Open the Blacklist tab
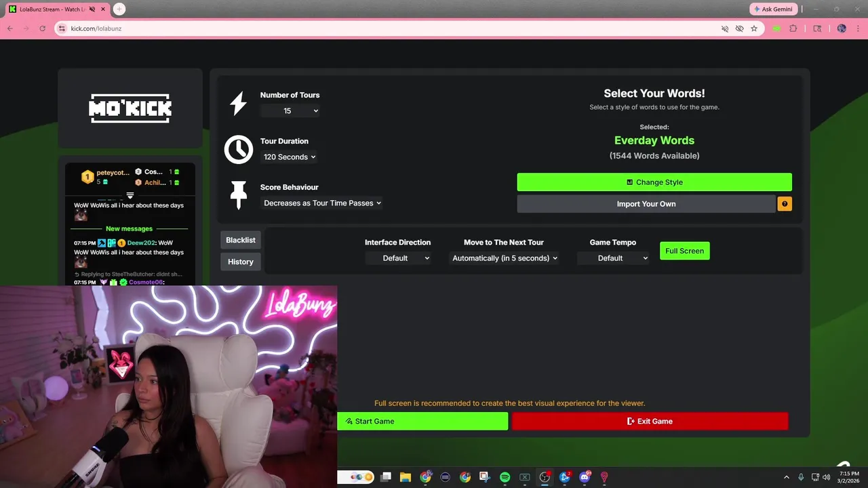The width and height of the screenshot is (868, 488). click(241, 240)
